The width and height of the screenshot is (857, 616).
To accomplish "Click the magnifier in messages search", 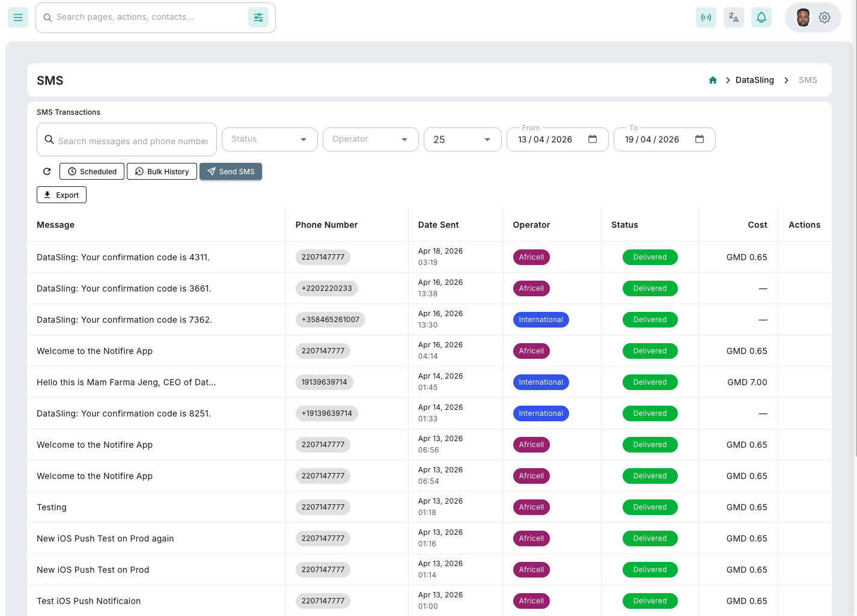I will pyautogui.click(x=49, y=139).
